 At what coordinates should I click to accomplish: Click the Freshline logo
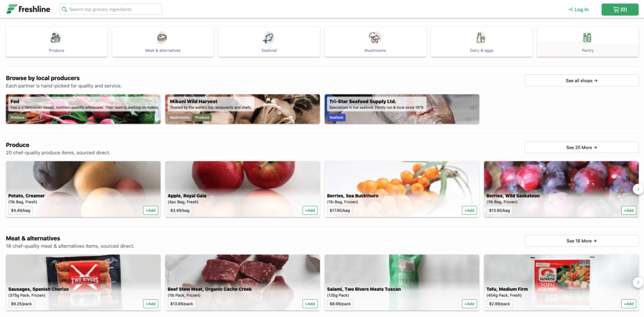click(28, 9)
